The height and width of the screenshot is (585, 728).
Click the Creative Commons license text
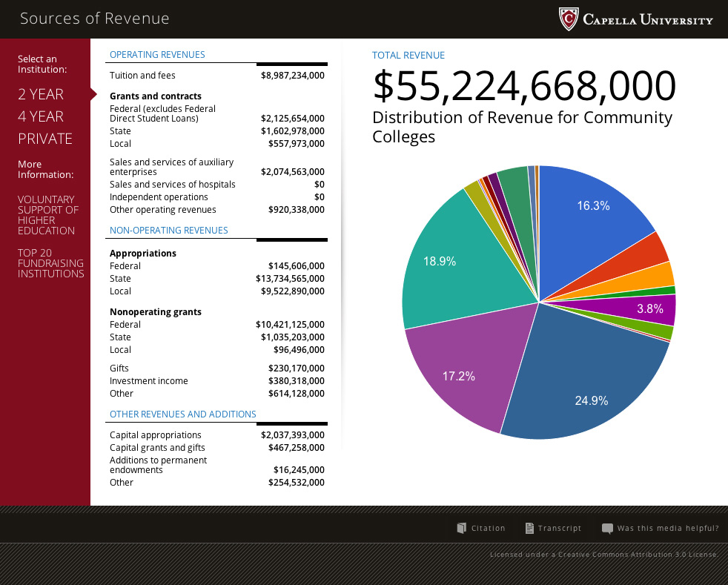[604, 555]
